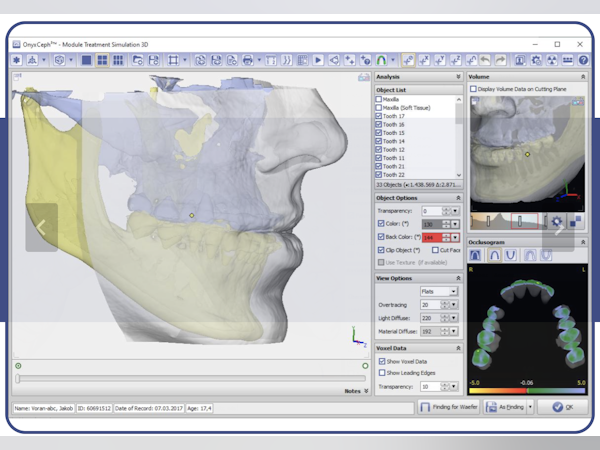This screenshot has height=450, width=600.
Task: Select the X-axis movement tool icon
Action: [x=424, y=60]
